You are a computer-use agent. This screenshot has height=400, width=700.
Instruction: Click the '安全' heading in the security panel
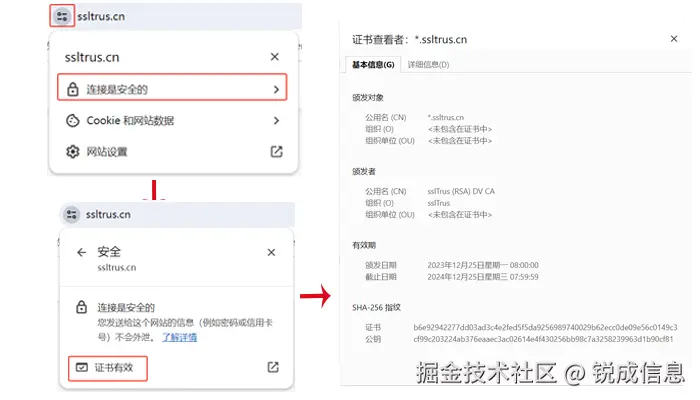(x=109, y=252)
